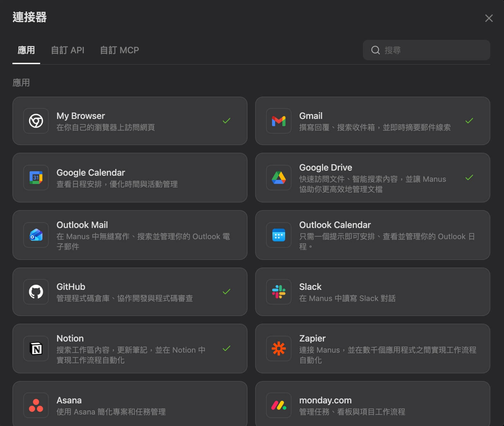
Task: Click the My Browser icon
Action: pos(36,121)
